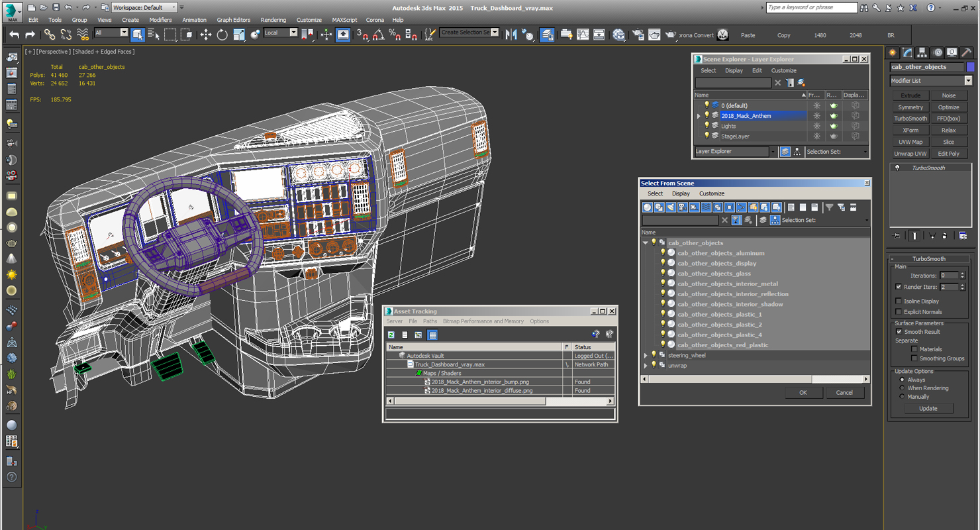Click the Render Production teapot icon

pos(671,34)
